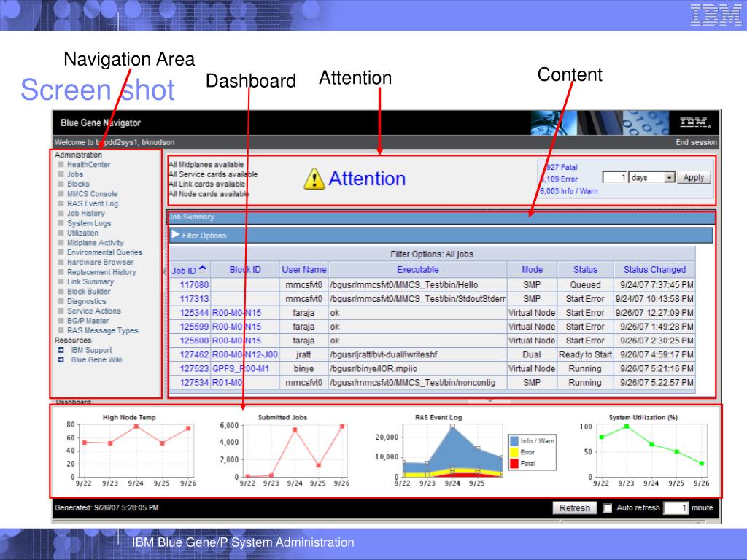The image size is (747, 560).
Task: Expand the Filter Options triangle
Action: 175,235
